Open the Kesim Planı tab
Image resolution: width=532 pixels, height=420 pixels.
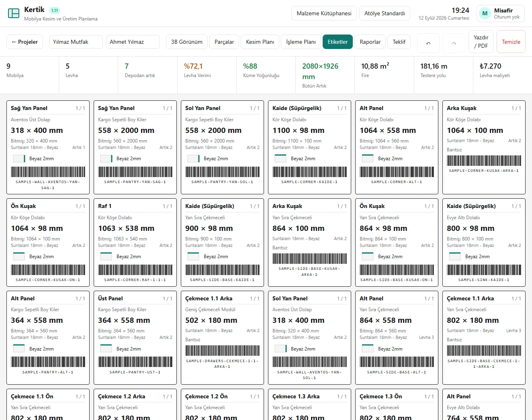click(x=260, y=42)
